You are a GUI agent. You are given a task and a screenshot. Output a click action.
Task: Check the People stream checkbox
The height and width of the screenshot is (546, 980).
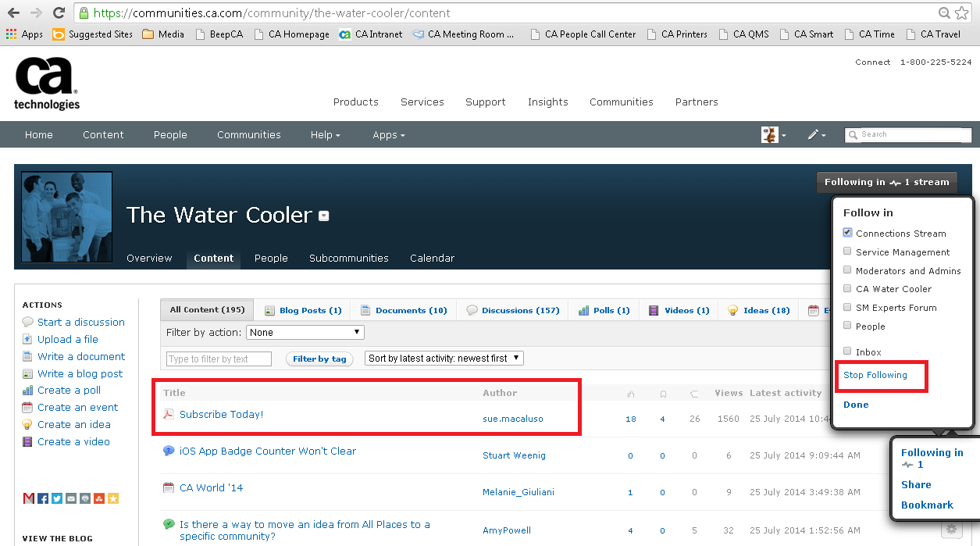tap(847, 326)
